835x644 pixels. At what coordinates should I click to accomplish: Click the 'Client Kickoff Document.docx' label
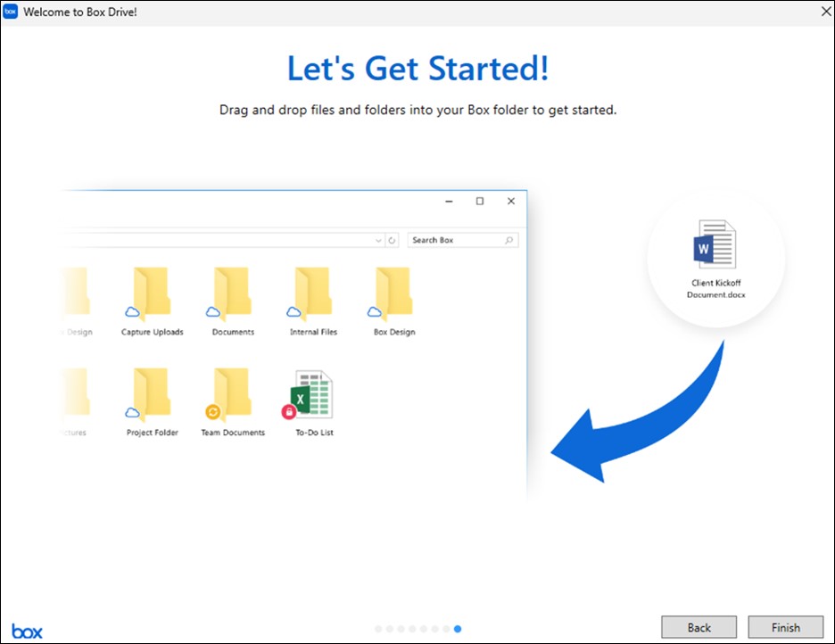point(715,288)
